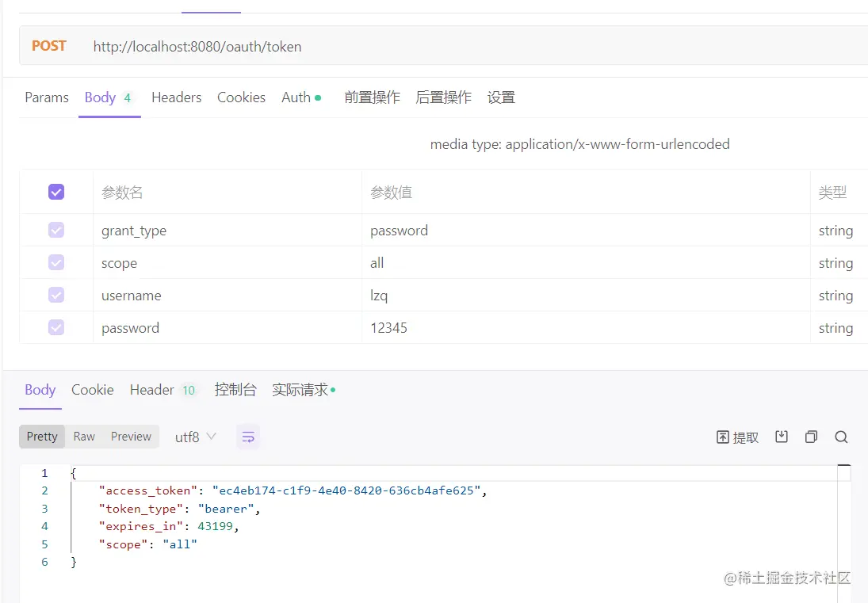This screenshot has height=603, width=868.
Task: Click the password parameter name cell
Action: coord(227,328)
